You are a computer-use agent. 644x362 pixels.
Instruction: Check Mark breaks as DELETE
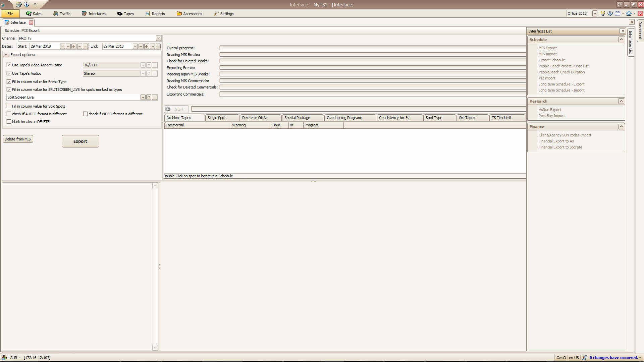[9, 122]
